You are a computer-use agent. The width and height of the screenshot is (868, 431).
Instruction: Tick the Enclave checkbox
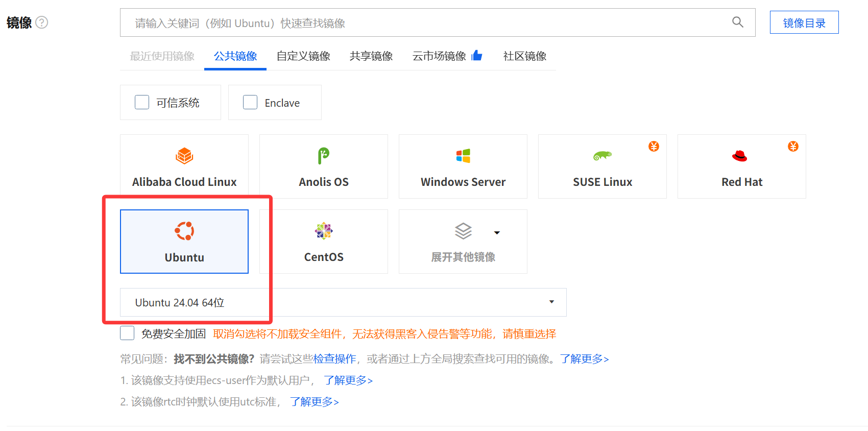pyautogui.click(x=250, y=102)
